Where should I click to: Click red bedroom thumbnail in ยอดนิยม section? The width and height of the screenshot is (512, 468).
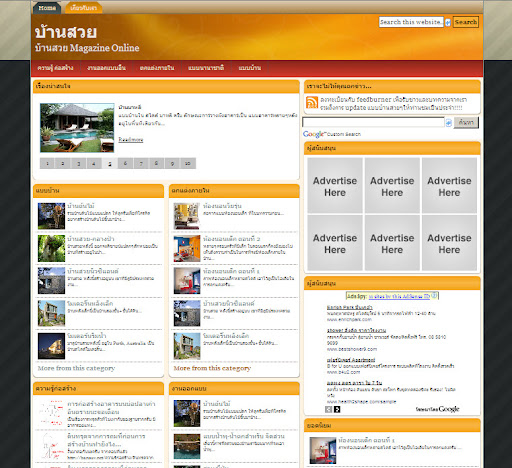pos(323,451)
